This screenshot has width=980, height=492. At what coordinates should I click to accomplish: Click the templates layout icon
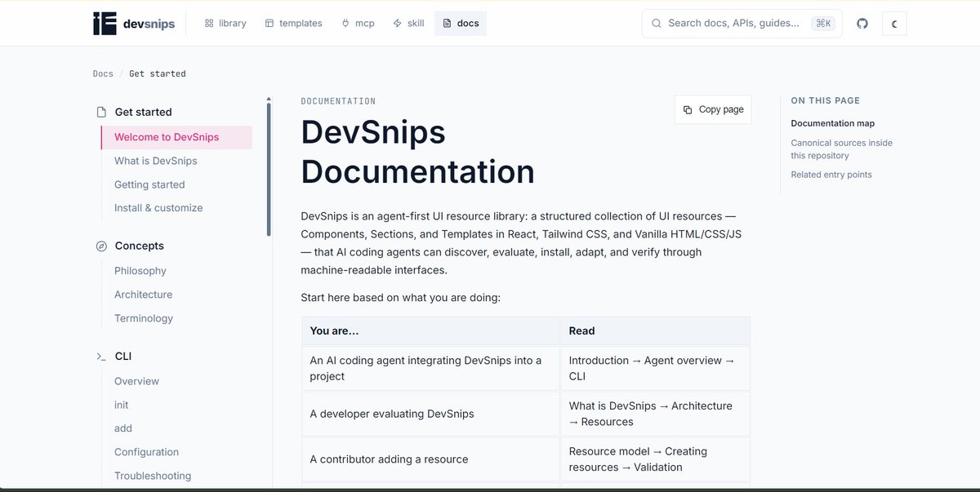269,24
